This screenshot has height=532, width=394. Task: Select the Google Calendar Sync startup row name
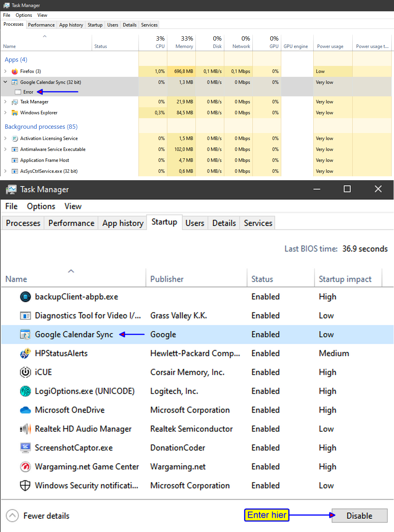point(74,335)
